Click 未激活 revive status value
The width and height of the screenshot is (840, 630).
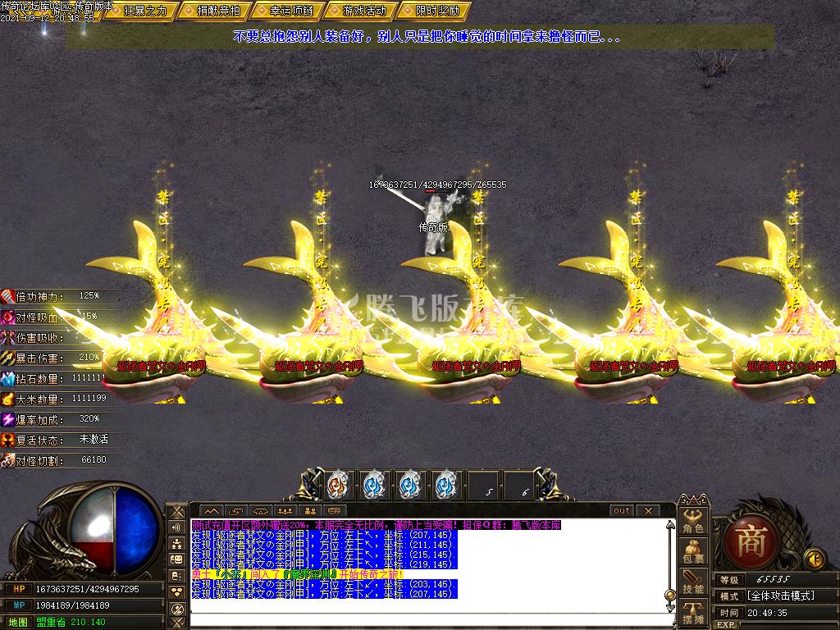click(94, 440)
